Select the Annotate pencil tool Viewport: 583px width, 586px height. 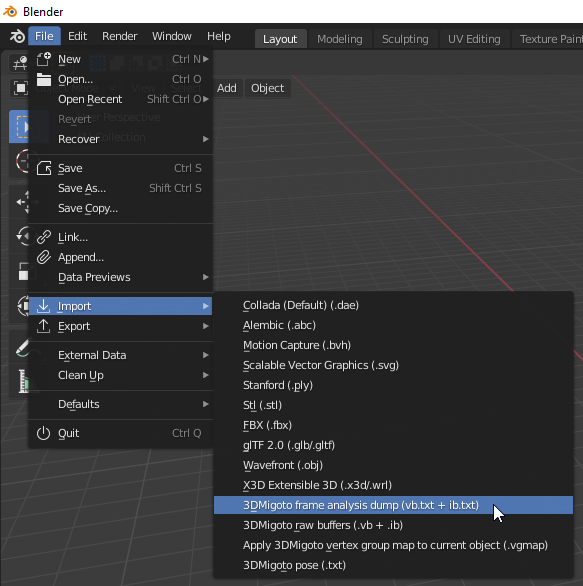click(x=22, y=348)
